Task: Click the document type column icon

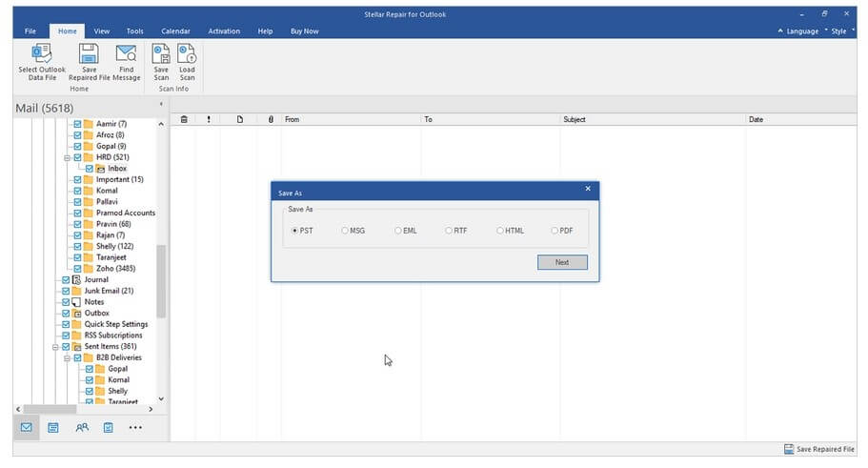Action: pyautogui.click(x=240, y=119)
